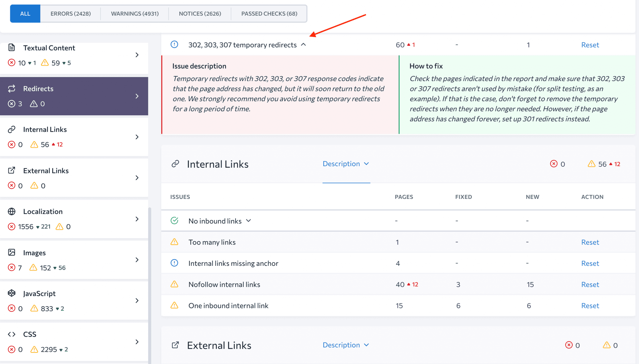
Task: Click the green check icon beside No inbound links
Action: pyautogui.click(x=174, y=220)
